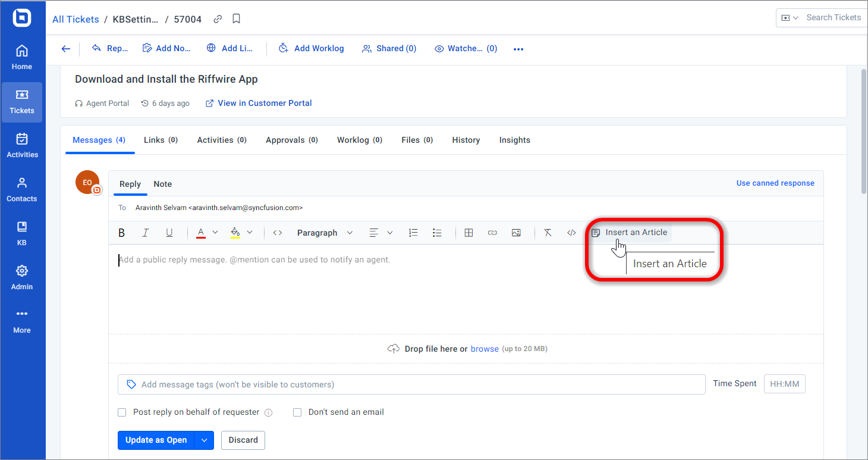Click Add Worklog in the toolbar
Screen dimensions: 868x460
pyautogui.click(x=312, y=49)
